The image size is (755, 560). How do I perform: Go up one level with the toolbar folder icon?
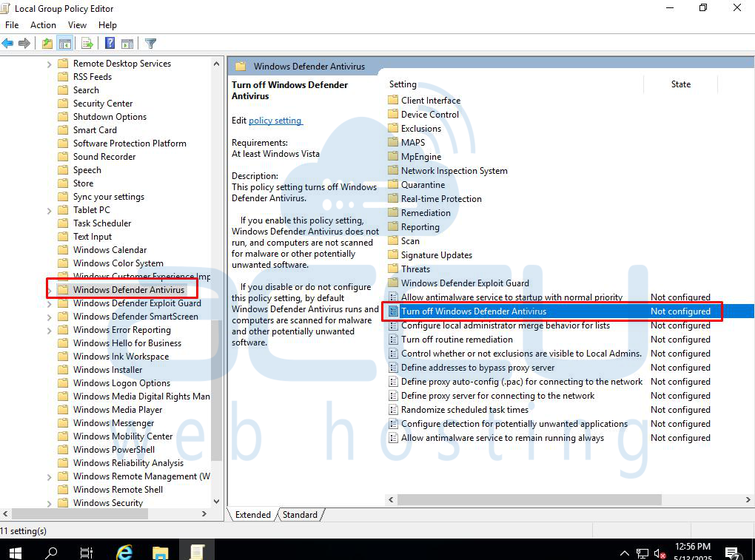tap(47, 44)
